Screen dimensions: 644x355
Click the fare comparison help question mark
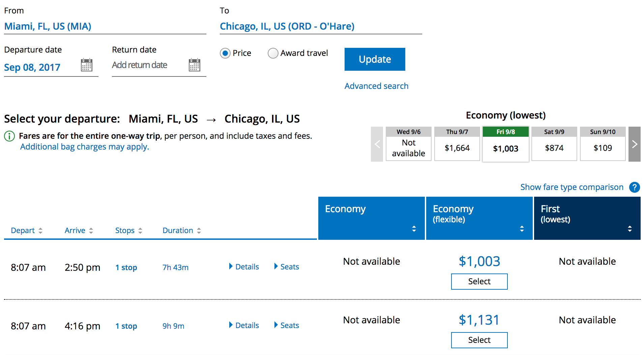(x=634, y=187)
